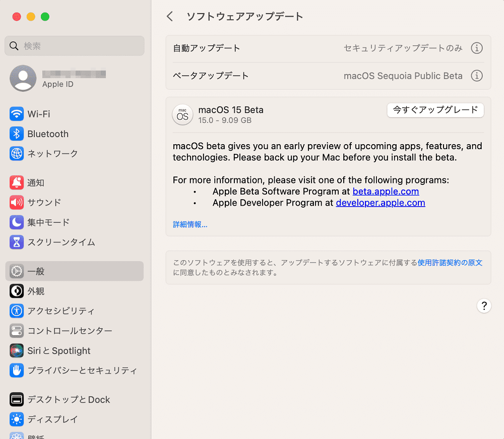Click the ベータアップデート row label
Screen dimensions: 504x439
coord(211,76)
